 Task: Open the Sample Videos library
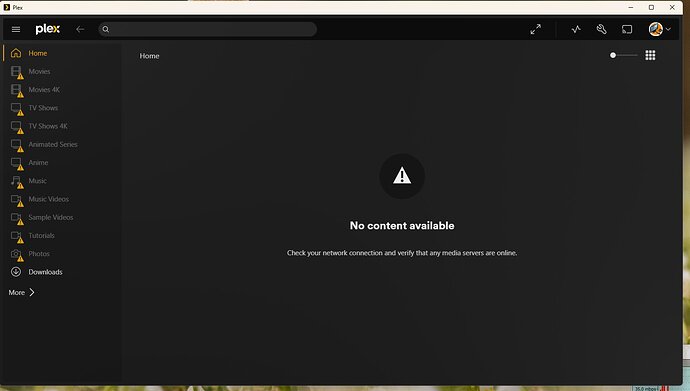(x=62, y=217)
